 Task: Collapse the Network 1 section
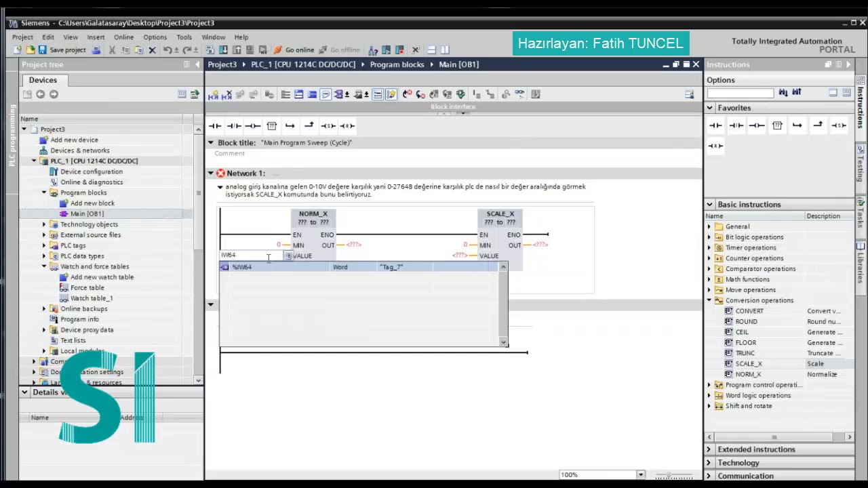[210, 174]
